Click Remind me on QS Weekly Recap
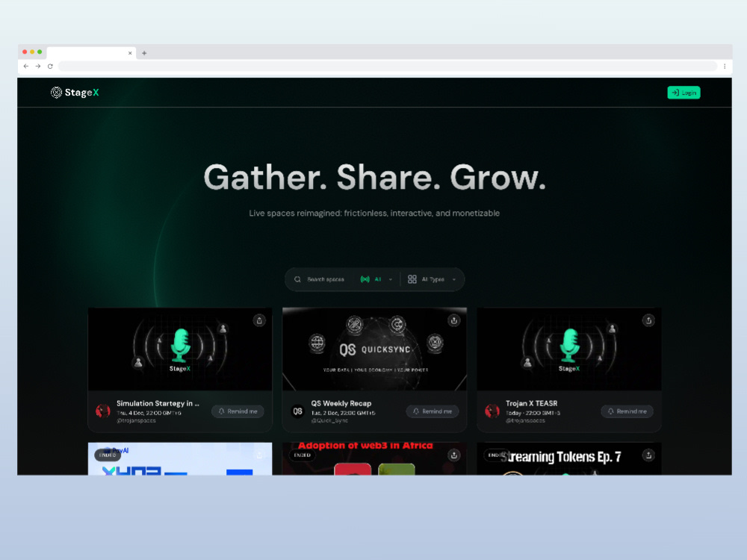 432,411
